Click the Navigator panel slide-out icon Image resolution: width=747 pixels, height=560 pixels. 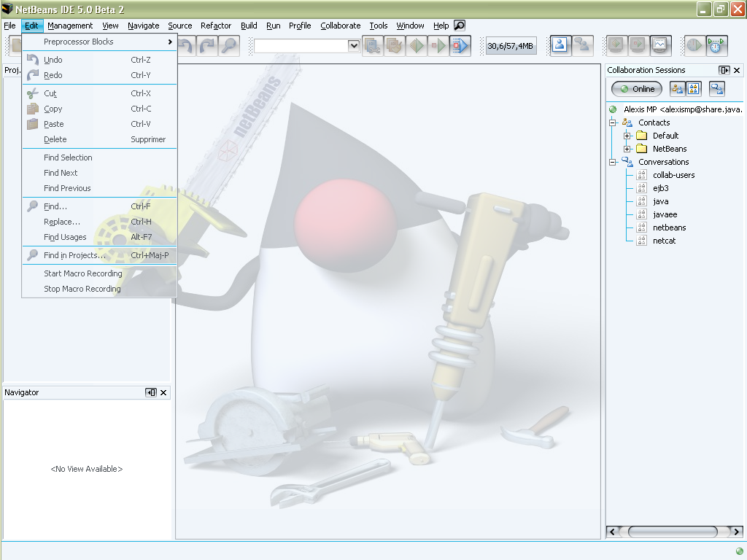tap(150, 392)
